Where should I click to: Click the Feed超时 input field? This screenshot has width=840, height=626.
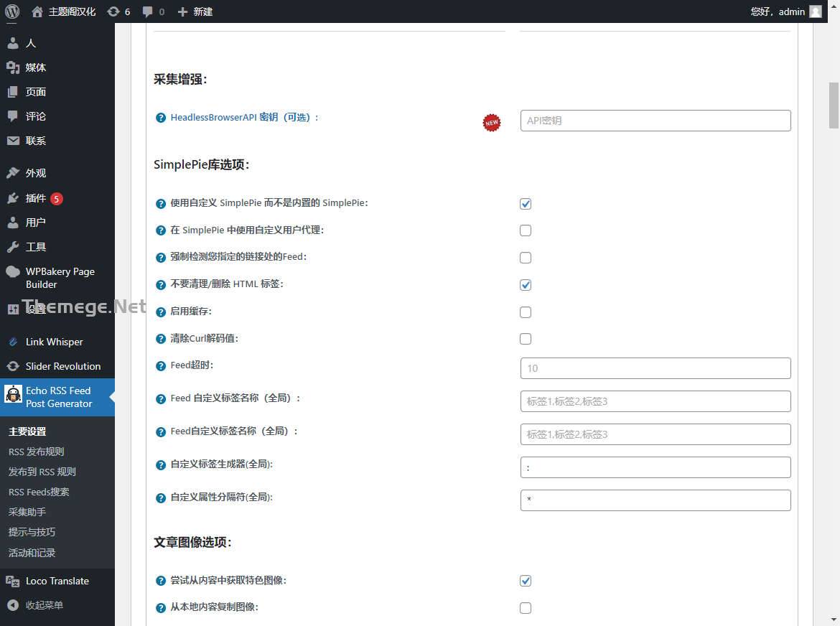pos(655,368)
